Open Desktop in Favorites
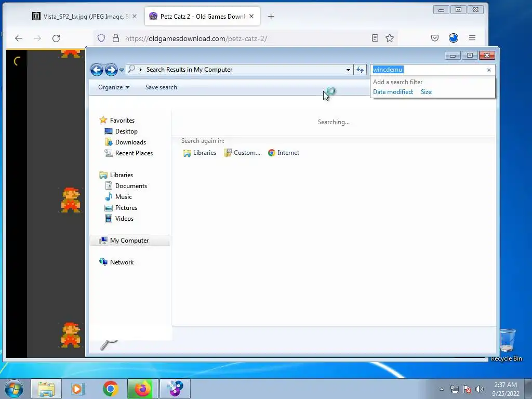Image resolution: width=532 pixels, height=399 pixels. coord(126,131)
